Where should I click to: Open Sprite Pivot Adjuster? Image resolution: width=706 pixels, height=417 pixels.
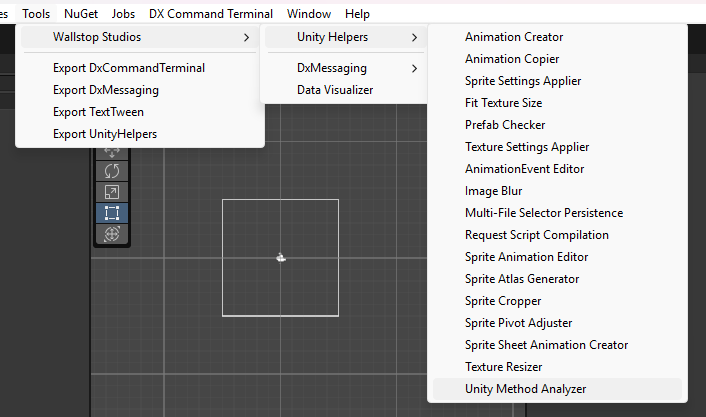tap(518, 323)
